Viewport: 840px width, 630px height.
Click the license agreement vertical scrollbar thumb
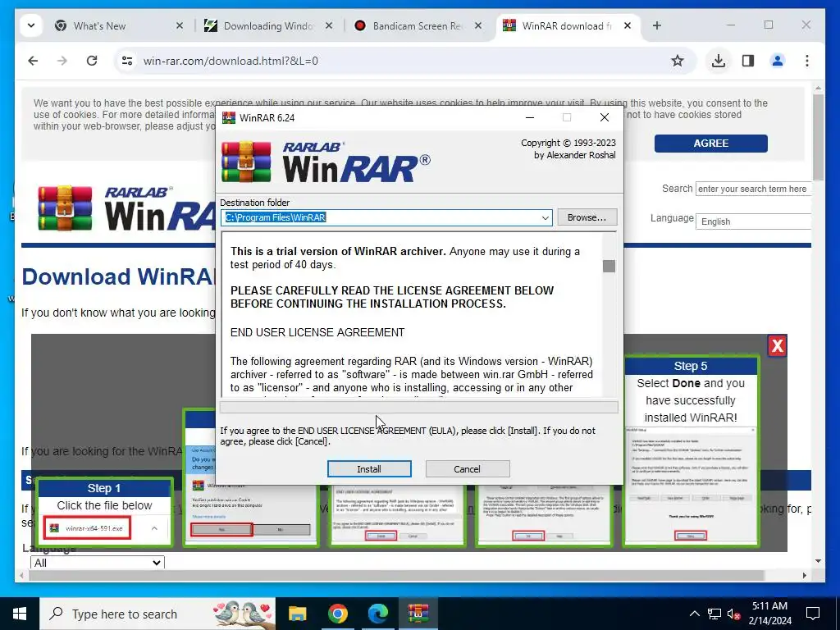(609, 267)
